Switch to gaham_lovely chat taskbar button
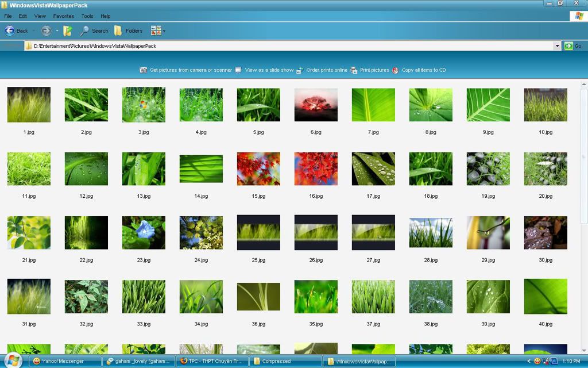The width and height of the screenshot is (588, 368). point(138,361)
